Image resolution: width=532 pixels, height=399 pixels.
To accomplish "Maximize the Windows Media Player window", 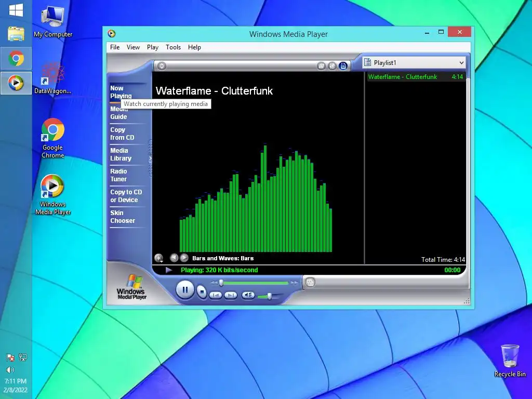I will tap(441, 32).
